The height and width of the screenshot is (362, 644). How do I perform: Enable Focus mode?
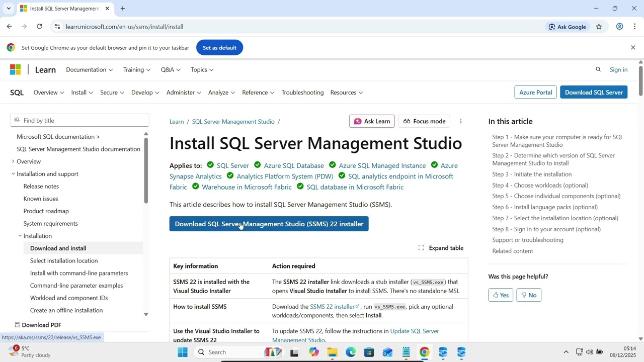(x=424, y=121)
